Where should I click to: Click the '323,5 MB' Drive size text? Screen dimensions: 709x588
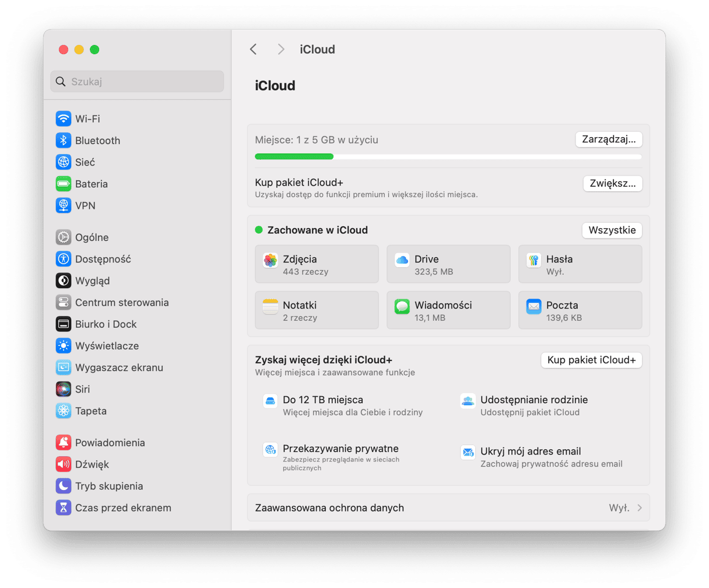[434, 272]
